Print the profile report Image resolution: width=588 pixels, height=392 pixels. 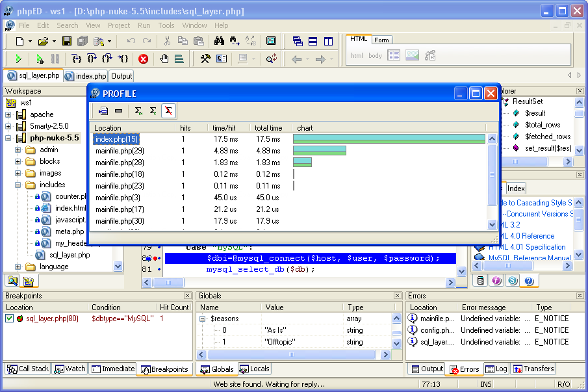pos(103,111)
